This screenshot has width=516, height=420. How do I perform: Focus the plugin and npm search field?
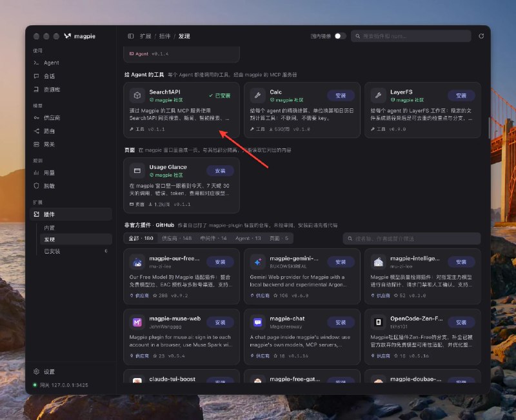411,36
